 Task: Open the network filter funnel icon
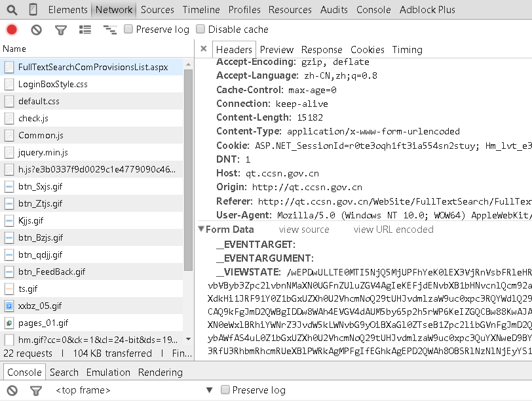[x=61, y=30]
